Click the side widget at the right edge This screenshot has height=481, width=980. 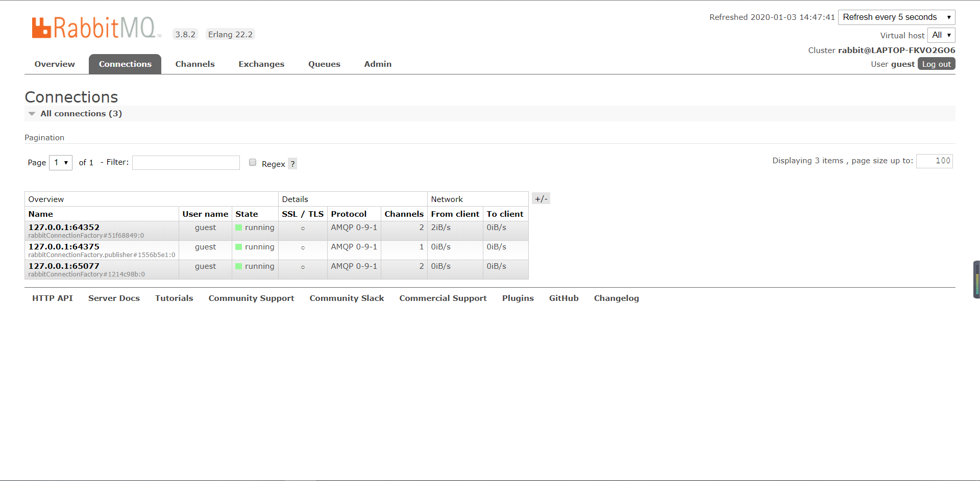tap(976, 280)
